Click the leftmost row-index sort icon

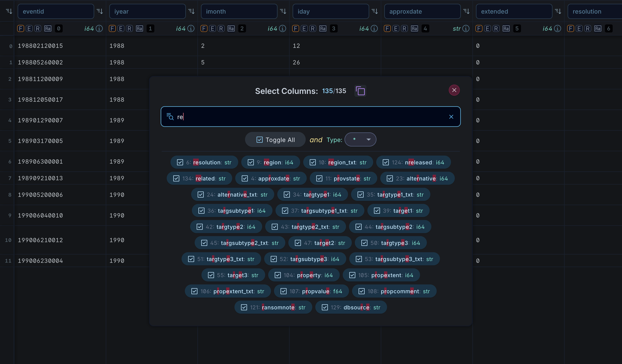pyautogui.click(x=9, y=11)
